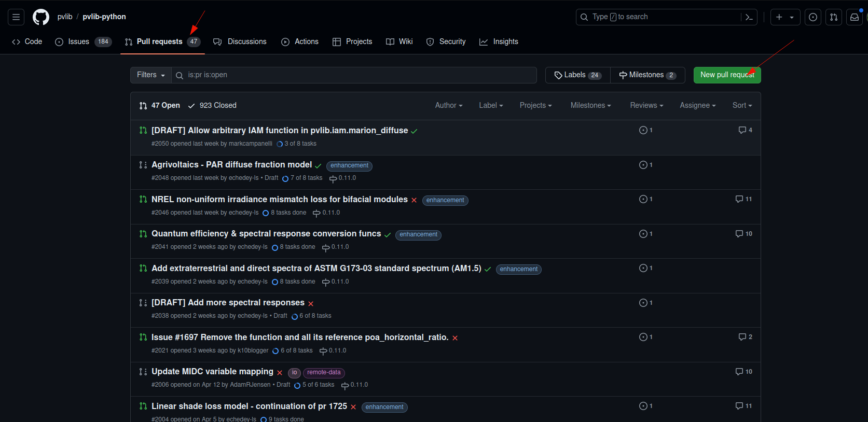Open the pvlib organization link
This screenshot has width=868, height=422.
coord(65,17)
